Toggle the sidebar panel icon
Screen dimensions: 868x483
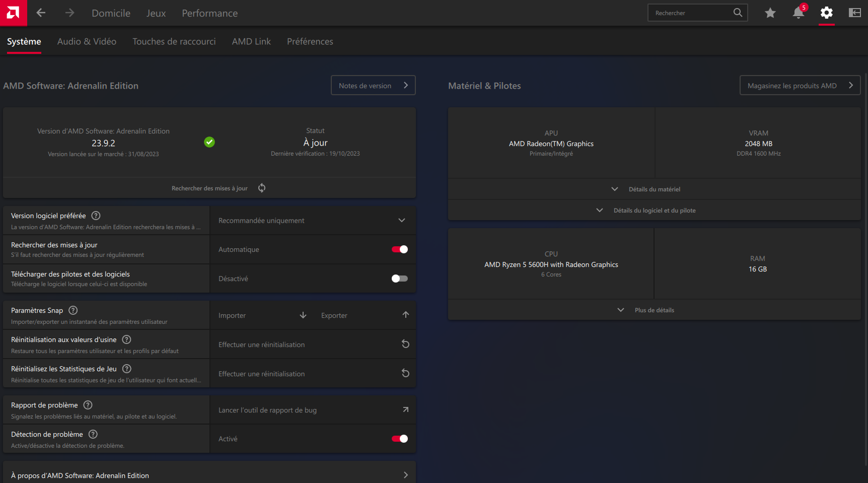point(854,13)
